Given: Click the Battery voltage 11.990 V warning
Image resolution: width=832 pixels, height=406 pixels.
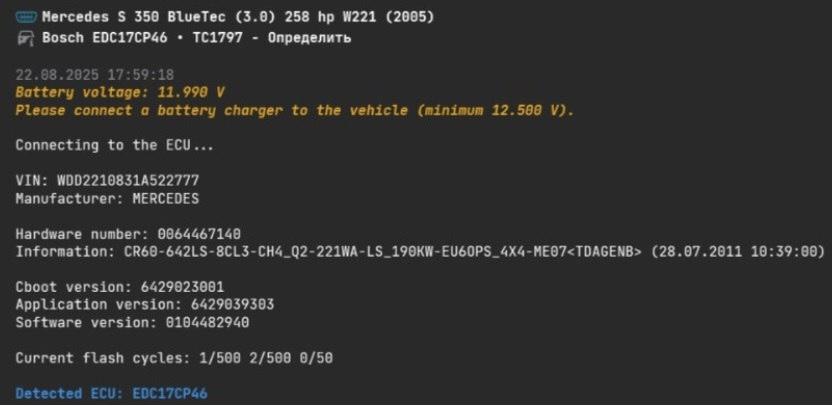Looking at the screenshot, I should tap(120, 92).
